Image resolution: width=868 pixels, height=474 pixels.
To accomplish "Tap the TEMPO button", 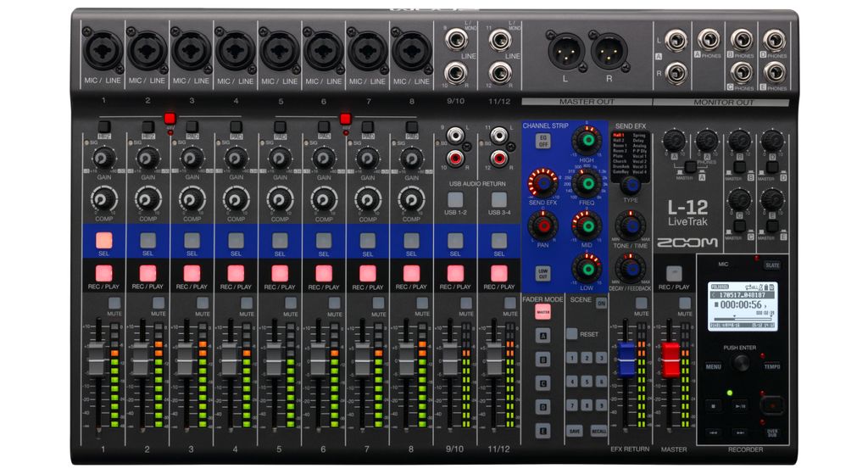I will [771, 366].
